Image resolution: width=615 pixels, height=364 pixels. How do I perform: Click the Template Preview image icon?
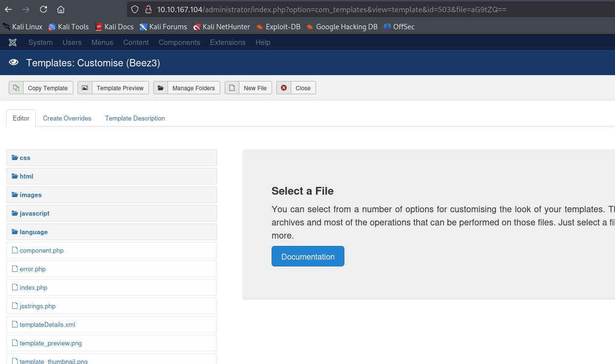point(85,88)
